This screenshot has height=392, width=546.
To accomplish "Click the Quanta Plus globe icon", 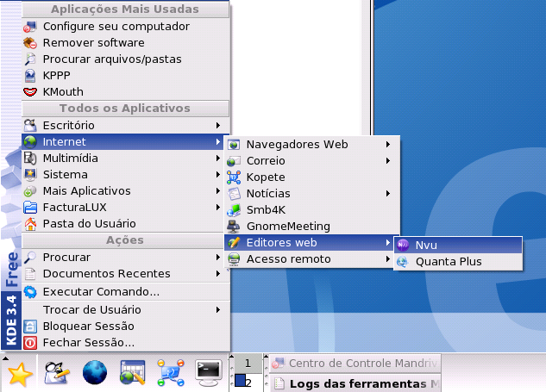I will [403, 262].
